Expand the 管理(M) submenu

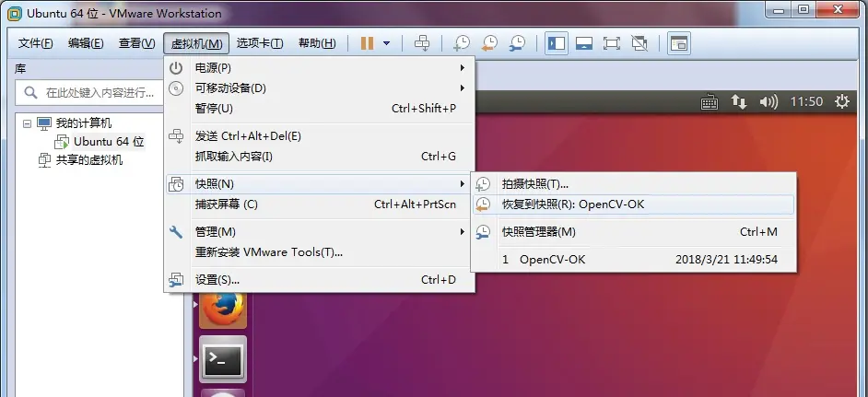(320, 231)
